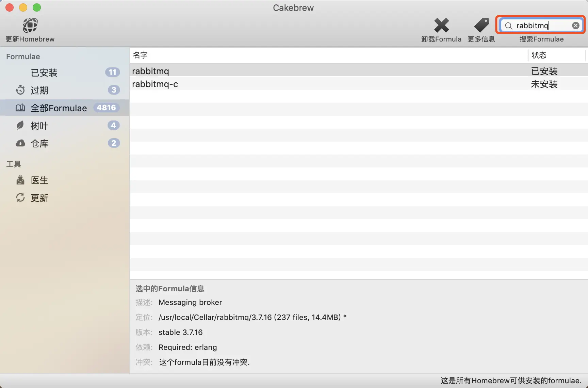Click the 已安装 status of rabbitmq
The width and height of the screenshot is (588, 388).
544,71
